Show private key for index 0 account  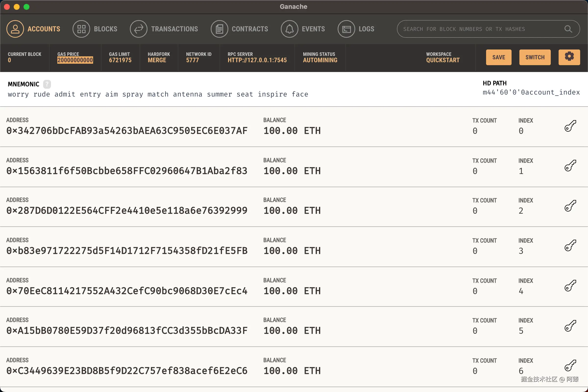pos(570,125)
